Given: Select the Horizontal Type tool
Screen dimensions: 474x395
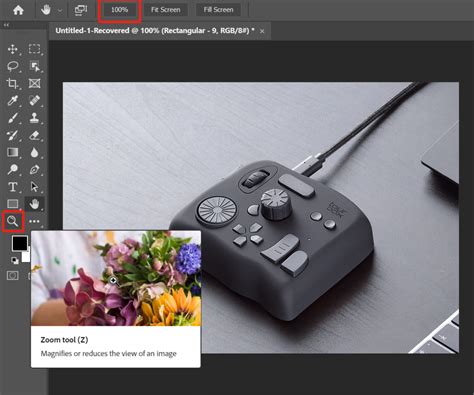Looking at the screenshot, I should point(13,187).
